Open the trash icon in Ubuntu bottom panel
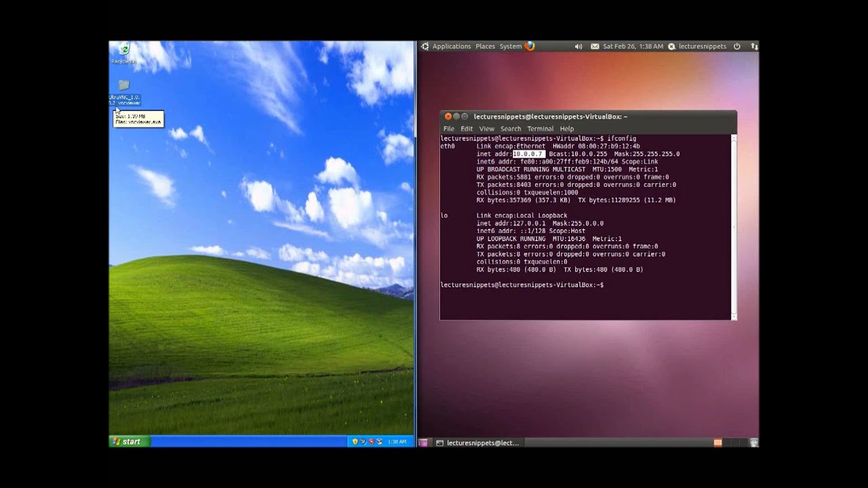Viewport: 868px width, 488px height. 753,443
